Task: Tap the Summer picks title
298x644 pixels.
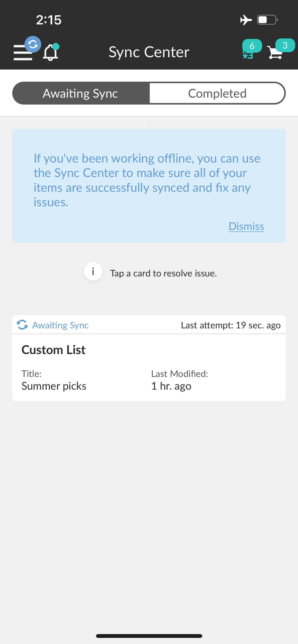Action: (54, 386)
